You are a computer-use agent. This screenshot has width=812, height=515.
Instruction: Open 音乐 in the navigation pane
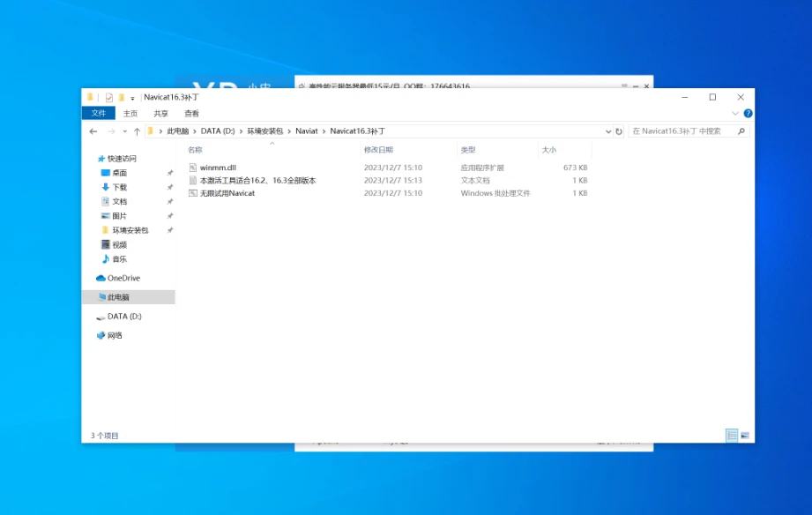point(120,259)
